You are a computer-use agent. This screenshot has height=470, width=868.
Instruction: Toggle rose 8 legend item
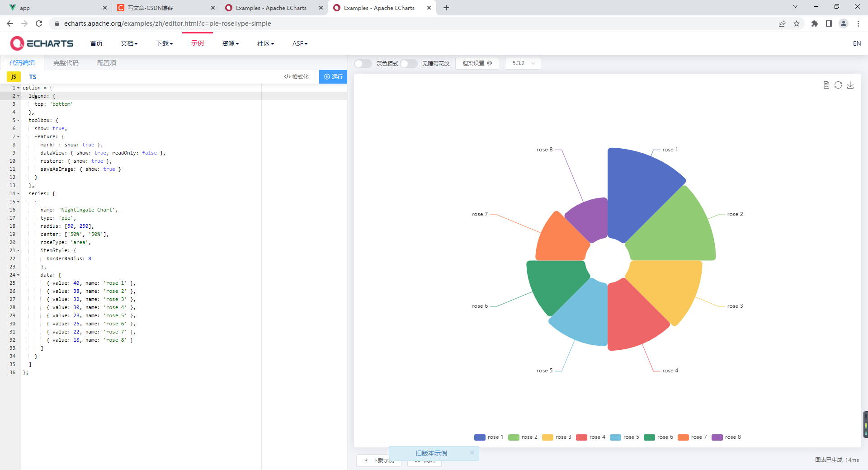coord(726,437)
